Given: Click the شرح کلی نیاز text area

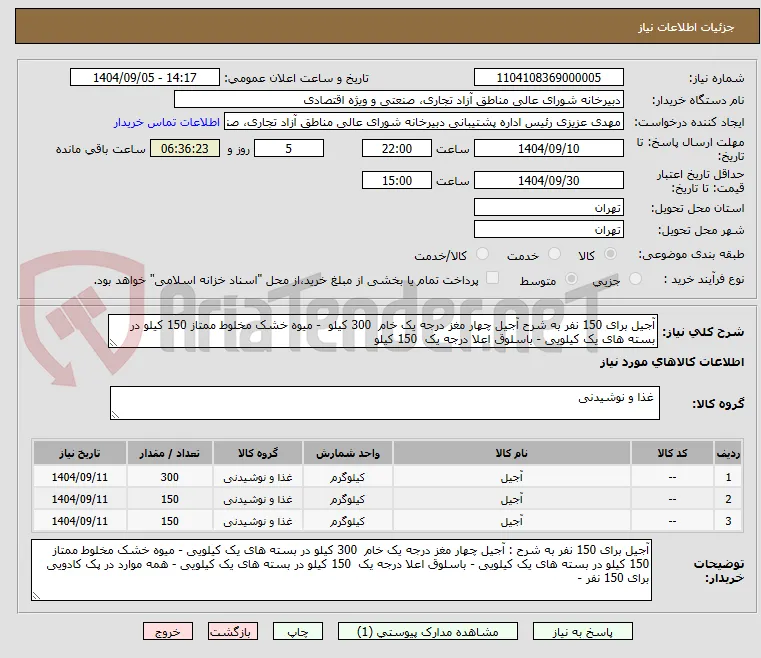Looking at the screenshot, I should point(383,331).
